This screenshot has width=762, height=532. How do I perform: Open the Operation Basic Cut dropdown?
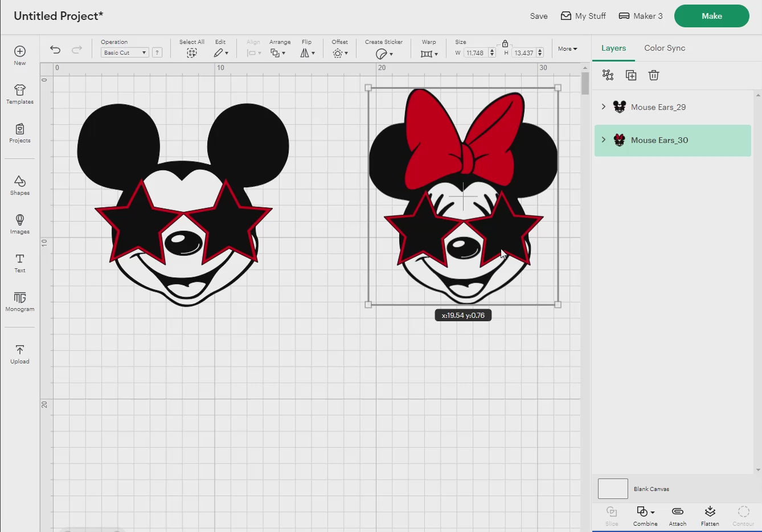tap(125, 52)
